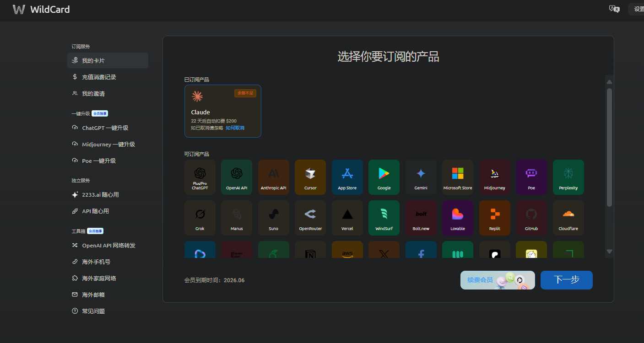Click the scroll down arrow of product list

pyautogui.click(x=609, y=251)
